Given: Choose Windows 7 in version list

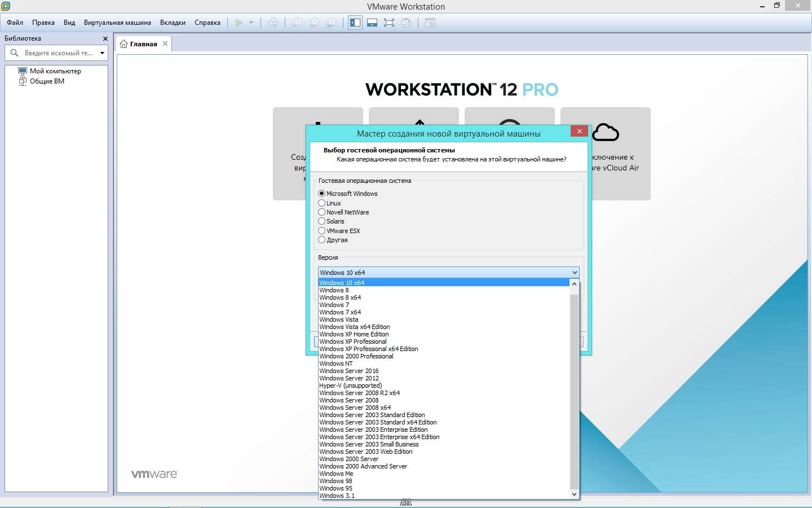Looking at the screenshot, I should pyautogui.click(x=444, y=305).
